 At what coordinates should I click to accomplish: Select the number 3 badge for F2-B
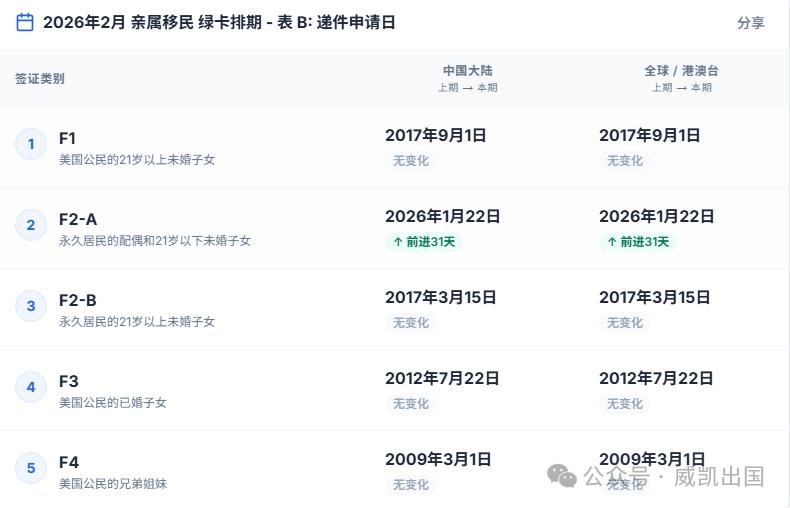(31, 306)
